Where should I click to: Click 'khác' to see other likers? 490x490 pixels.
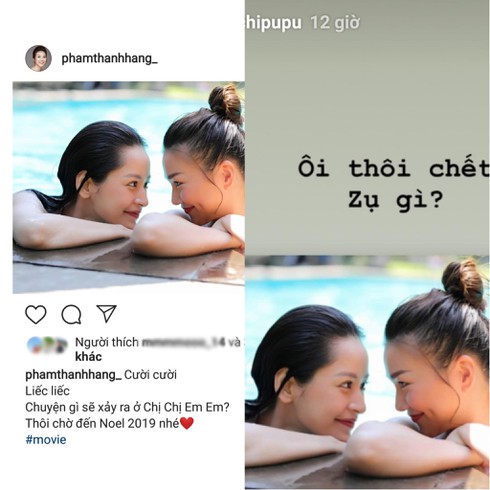click(88, 357)
